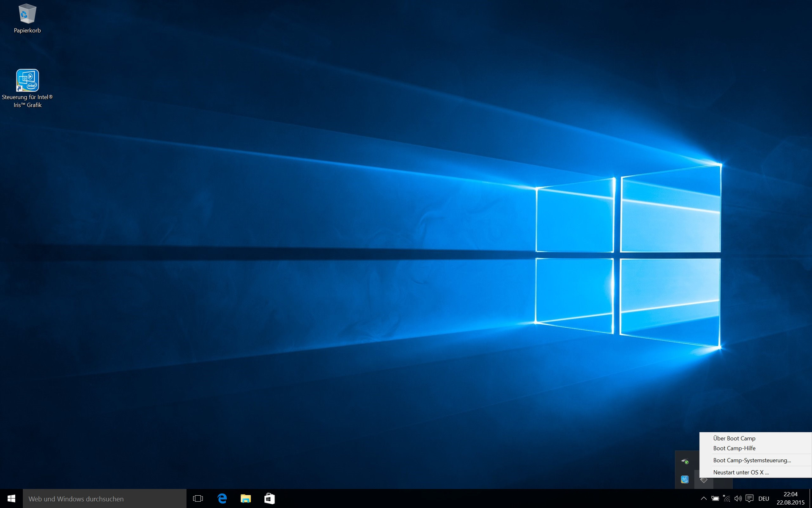Launch Microsoft Edge from the taskbar
812x508 pixels.
(x=222, y=499)
